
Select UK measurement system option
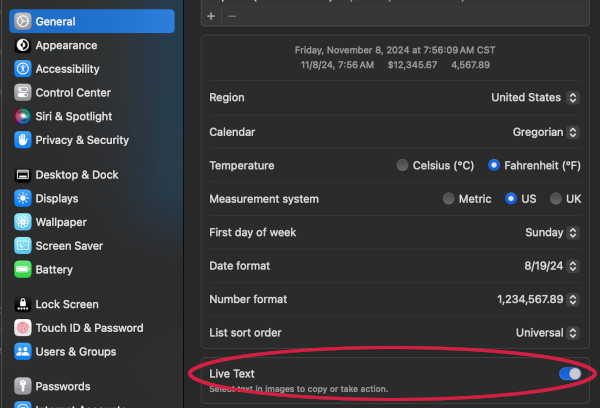pyautogui.click(x=556, y=199)
